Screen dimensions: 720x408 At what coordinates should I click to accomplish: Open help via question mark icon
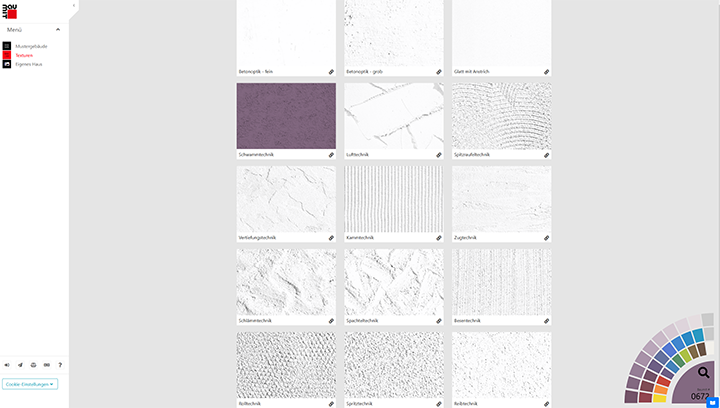point(60,365)
